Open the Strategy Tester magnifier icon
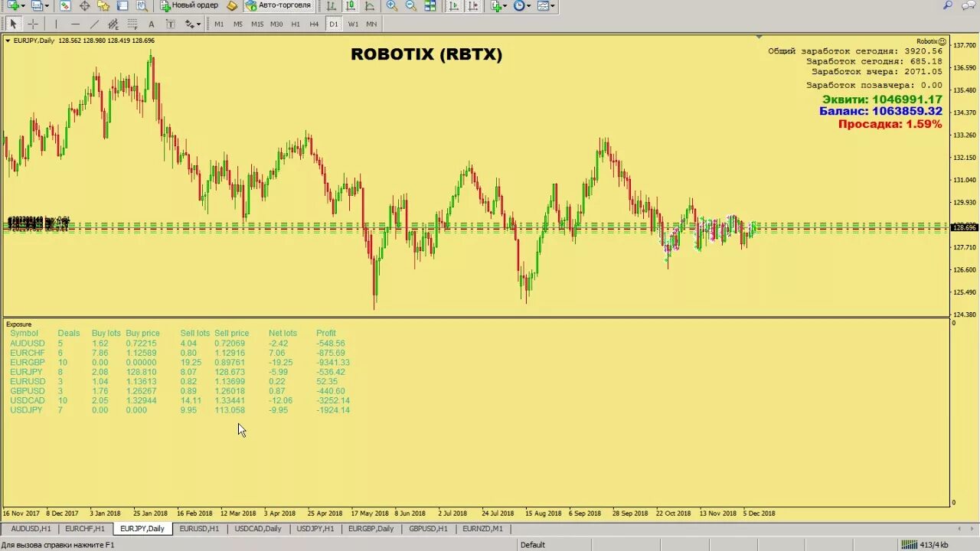The image size is (980, 551). 142,5
